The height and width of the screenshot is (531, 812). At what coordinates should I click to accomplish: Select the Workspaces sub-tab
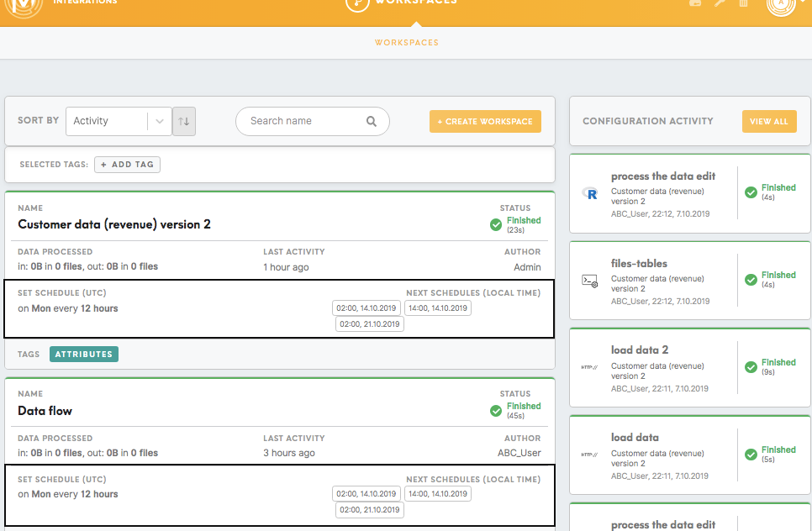point(407,43)
